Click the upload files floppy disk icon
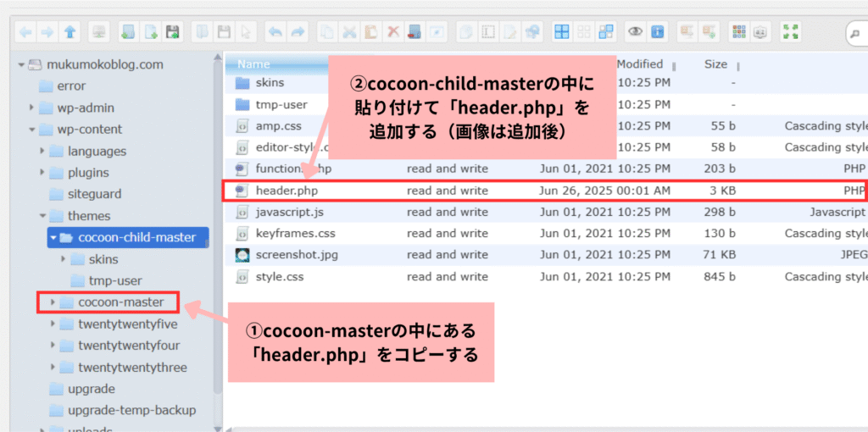 pos(173,32)
